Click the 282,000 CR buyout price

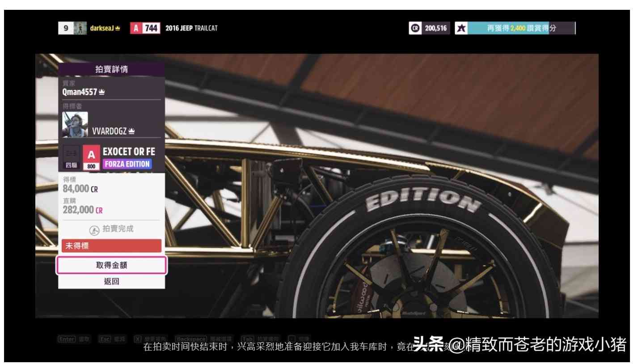click(83, 210)
